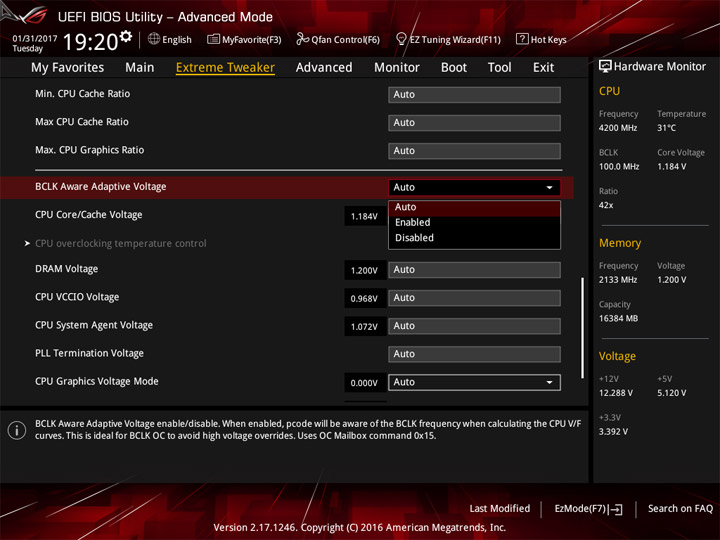Switch to the Main tab
This screenshot has width=720, height=540.
pyautogui.click(x=140, y=68)
